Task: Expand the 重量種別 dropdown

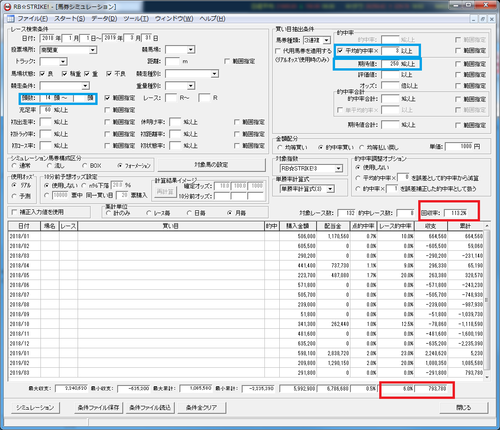Action: [x=191, y=86]
